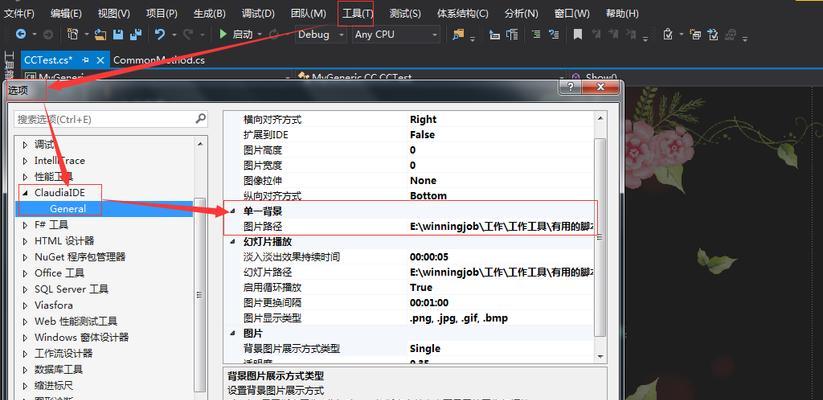Open the dropdown arrow beside Navigate Backward
The height and width of the screenshot is (400, 823).
click(x=35, y=34)
